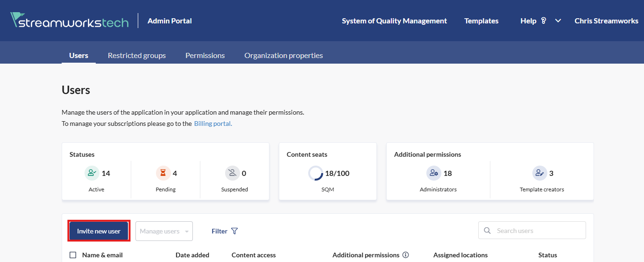644x262 pixels.
Task: Toggle the select-all users checkbox
Action: (73, 255)
